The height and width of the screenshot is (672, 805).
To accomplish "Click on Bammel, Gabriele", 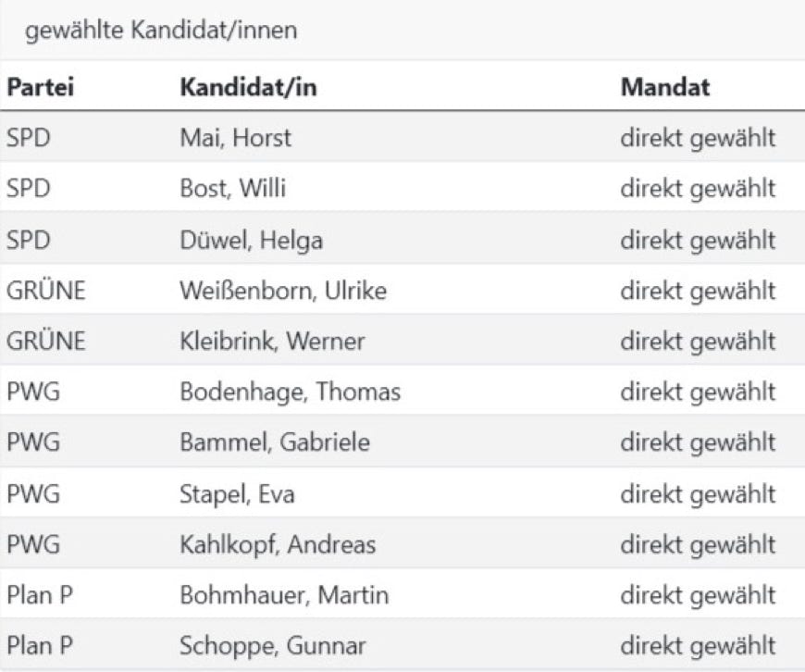I will [274, 443].
